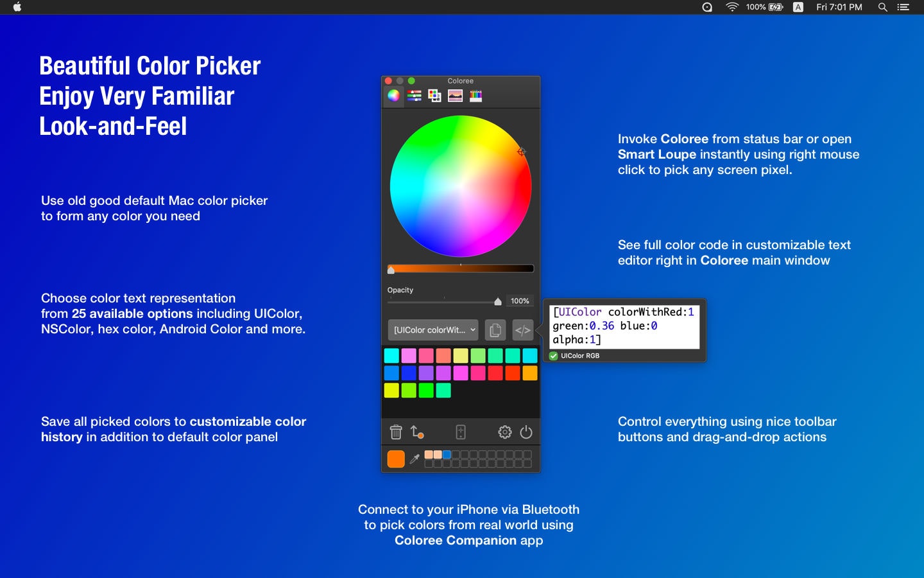The image size is (924, 578).
Task: Quit Coloree with the power icon
Action: 526,432
